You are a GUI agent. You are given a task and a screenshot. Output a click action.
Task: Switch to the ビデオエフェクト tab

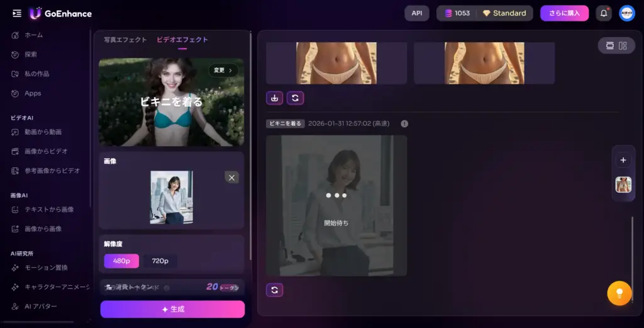coord(182,40)
